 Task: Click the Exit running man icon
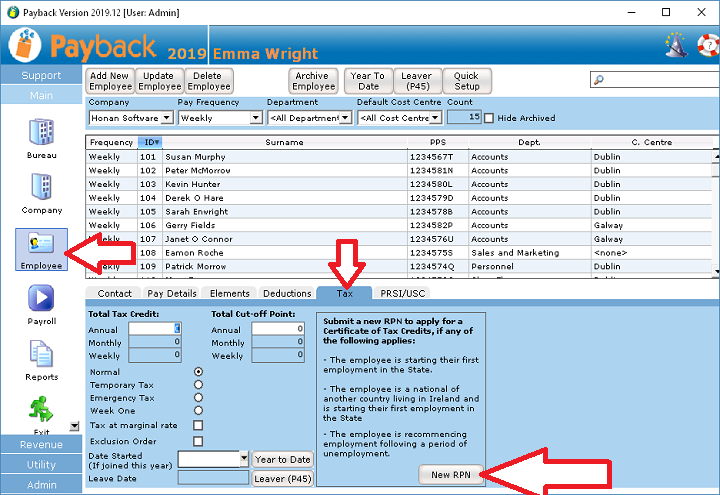(x=41, y=408)
